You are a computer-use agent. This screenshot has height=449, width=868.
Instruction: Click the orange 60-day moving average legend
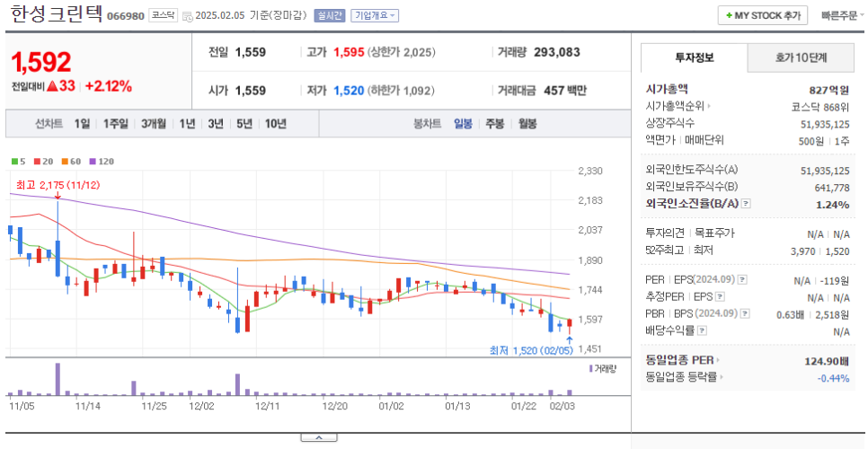tap(71, 162)
